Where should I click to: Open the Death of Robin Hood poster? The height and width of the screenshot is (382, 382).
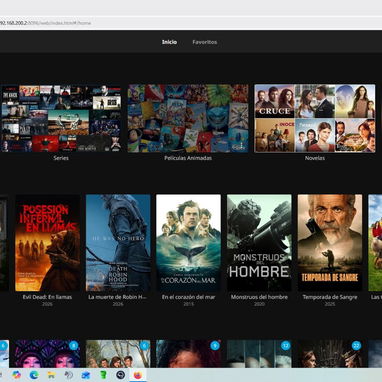(118, 243)
